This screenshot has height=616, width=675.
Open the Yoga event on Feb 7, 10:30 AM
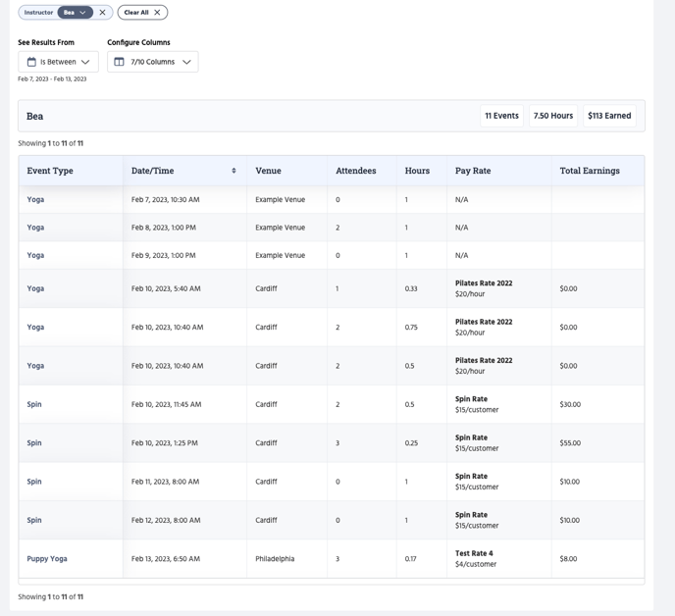(x=35, y=199)
